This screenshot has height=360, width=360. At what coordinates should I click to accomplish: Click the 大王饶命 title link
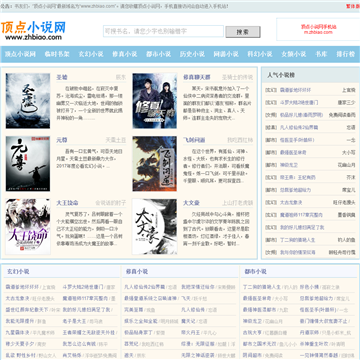point(67,203)
